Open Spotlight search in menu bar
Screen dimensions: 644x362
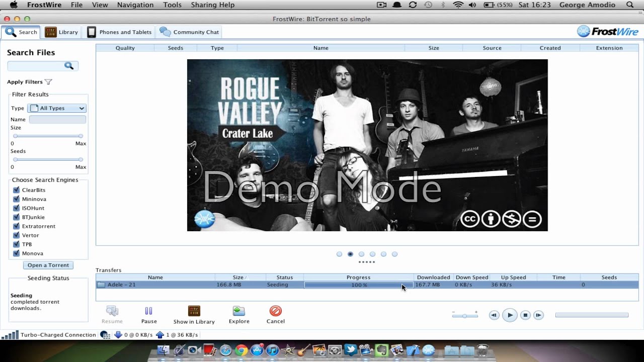click(630, 5)
